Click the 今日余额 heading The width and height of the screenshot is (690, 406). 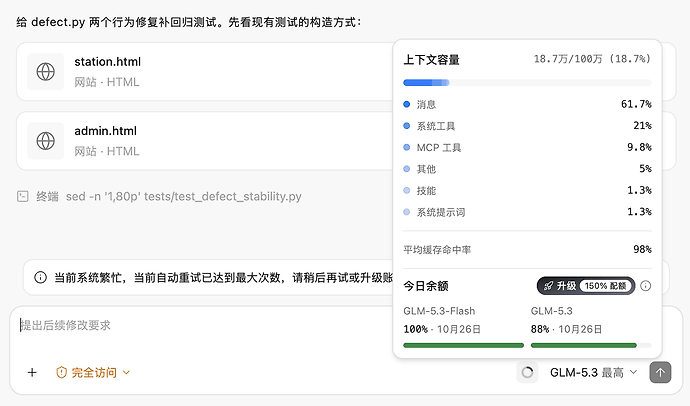426,286
